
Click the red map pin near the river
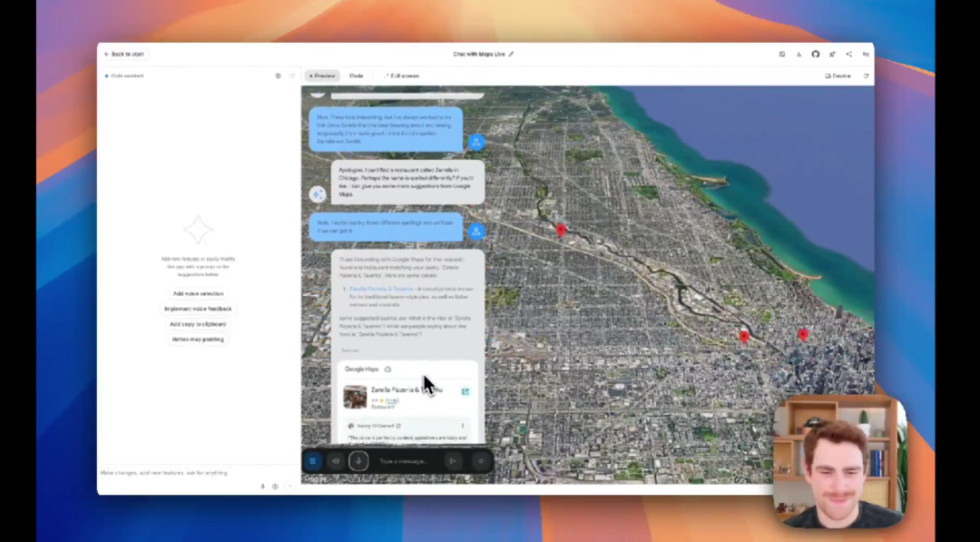point(561,231)
